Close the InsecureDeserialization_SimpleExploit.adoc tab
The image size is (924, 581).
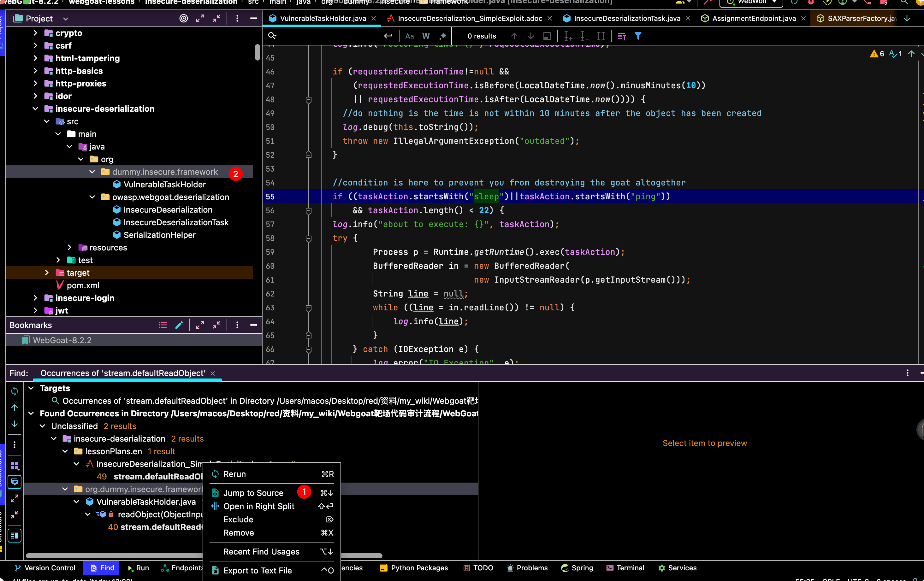point(549,18)
